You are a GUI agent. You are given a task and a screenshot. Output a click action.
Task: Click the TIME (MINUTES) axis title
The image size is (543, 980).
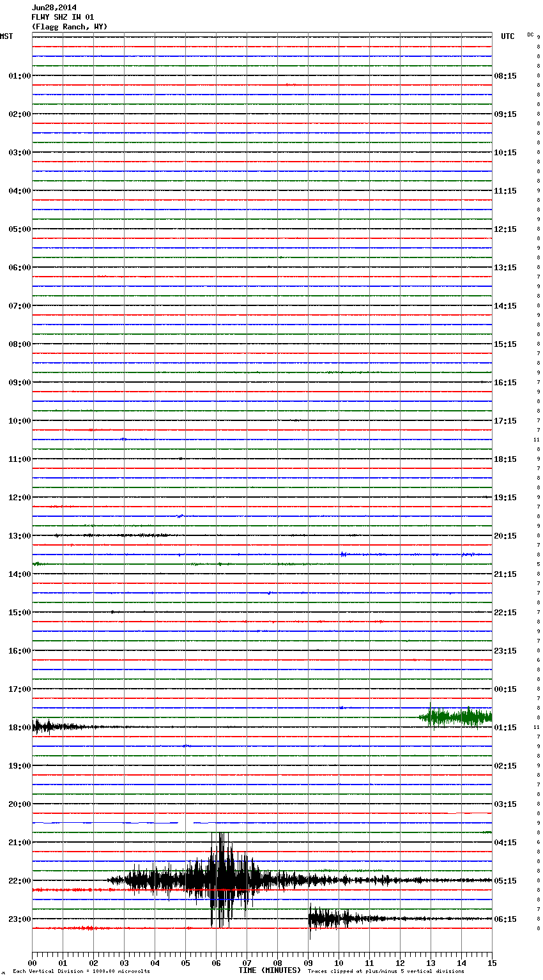tap(270, 970)
